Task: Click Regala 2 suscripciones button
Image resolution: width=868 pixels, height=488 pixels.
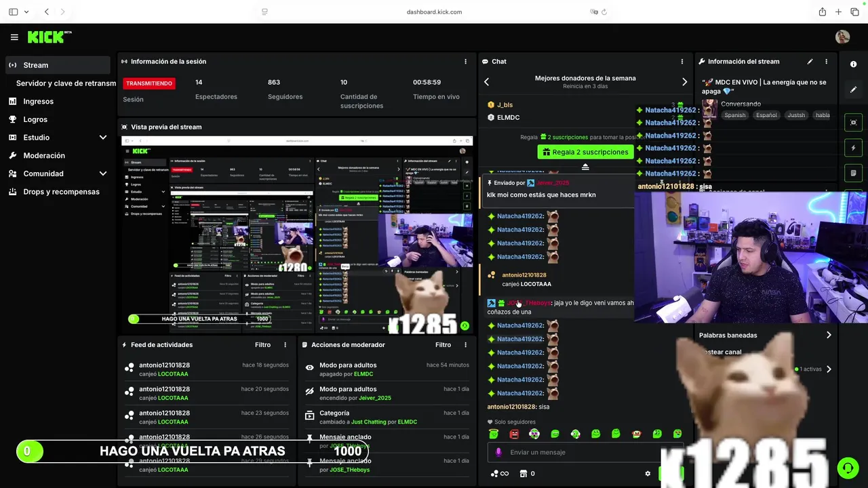Action: tap(585, 152)
